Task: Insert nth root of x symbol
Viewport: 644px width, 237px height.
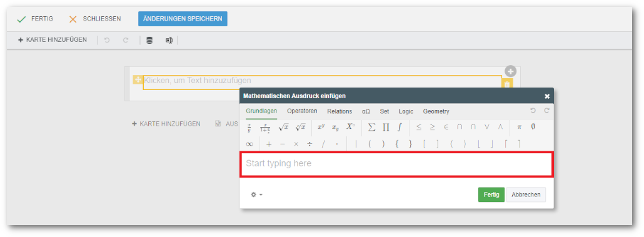Action: coord(300,127)
